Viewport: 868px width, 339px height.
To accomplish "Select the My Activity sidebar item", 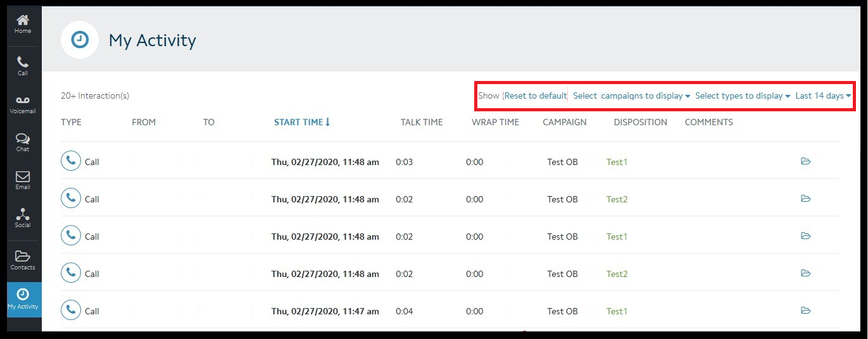I will (x=23, y=299).
